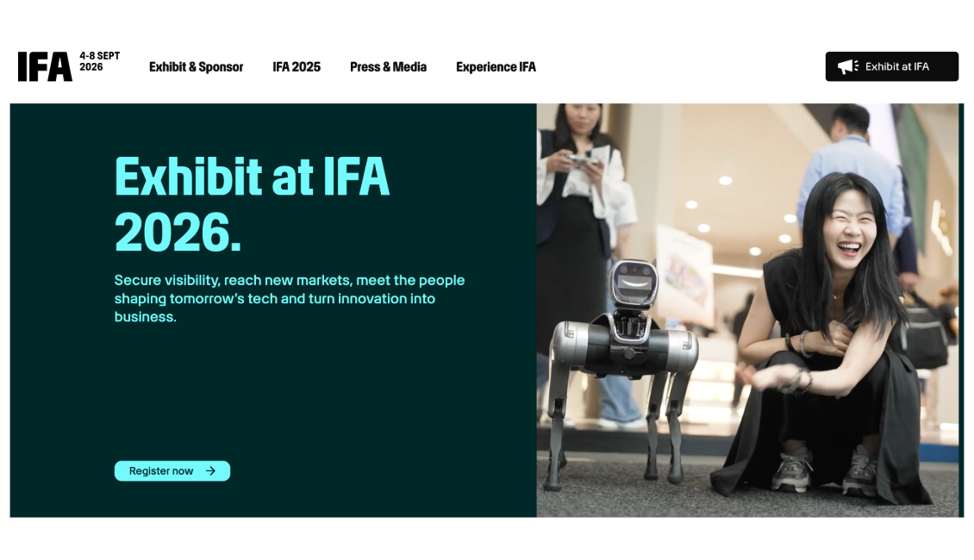974x560 pixels.
Task: Go to the Experience IFA menu
Action: click(496, 67)
